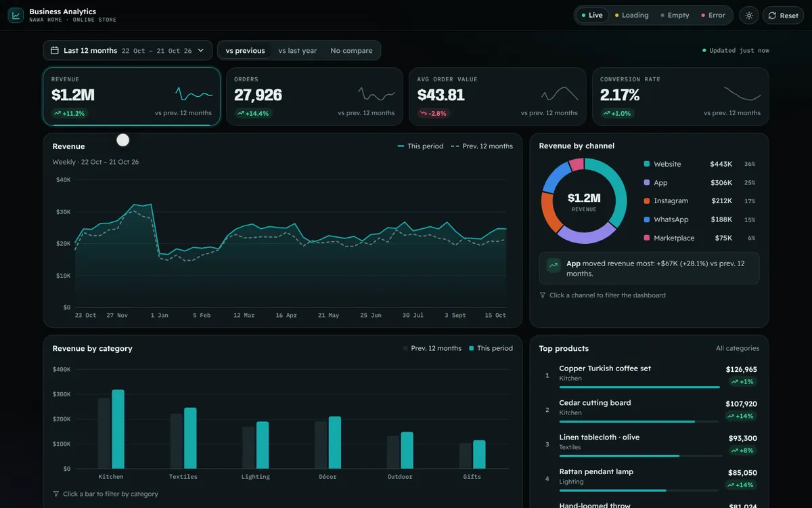Select the vs previous comparison tab
The width and height of the screenshot is (812, 508).
(x=245, y=51)
